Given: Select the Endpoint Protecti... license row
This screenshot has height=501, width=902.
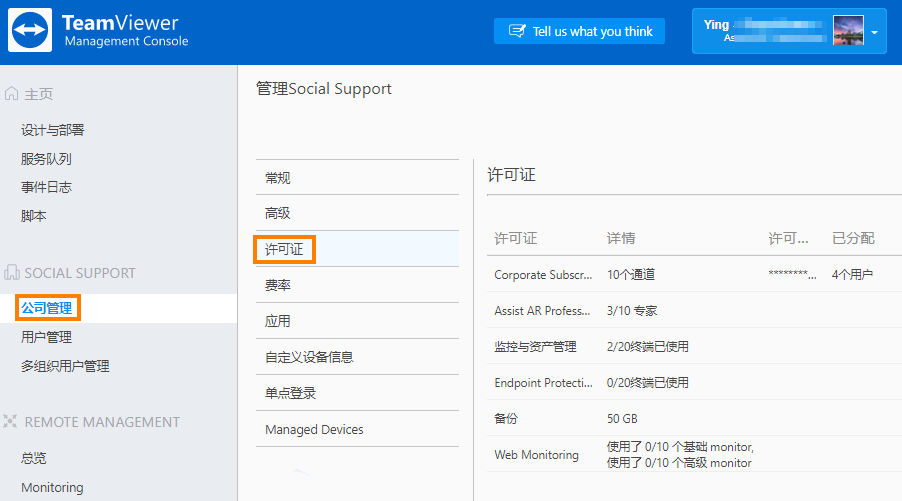Looking at the screenshot, I should tap(694, 383).
